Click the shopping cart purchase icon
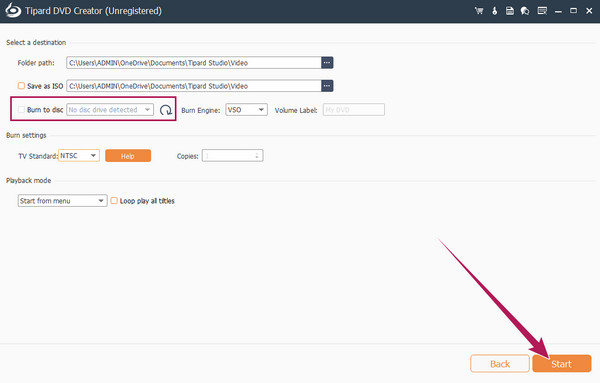This screenshot has width=600, height=383. (x=479, y=11)
